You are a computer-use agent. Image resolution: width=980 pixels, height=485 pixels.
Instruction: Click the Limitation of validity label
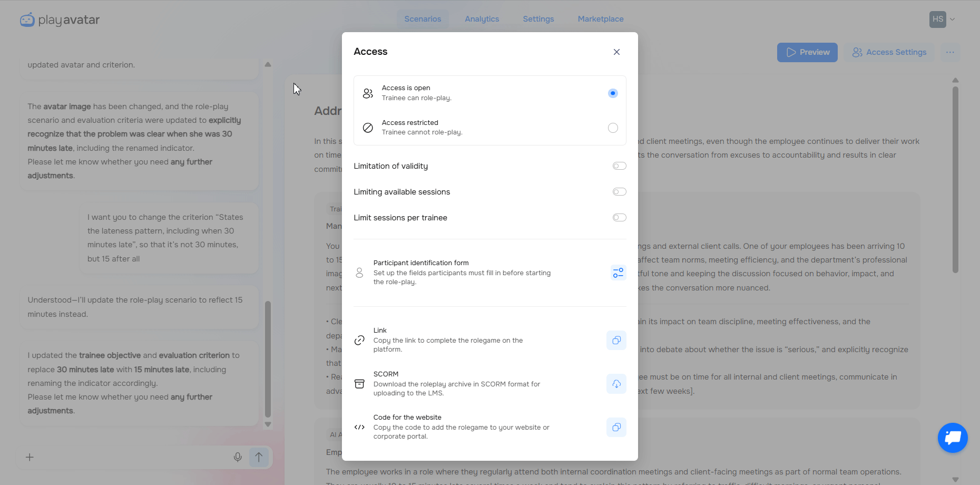[x=390, y=166]
